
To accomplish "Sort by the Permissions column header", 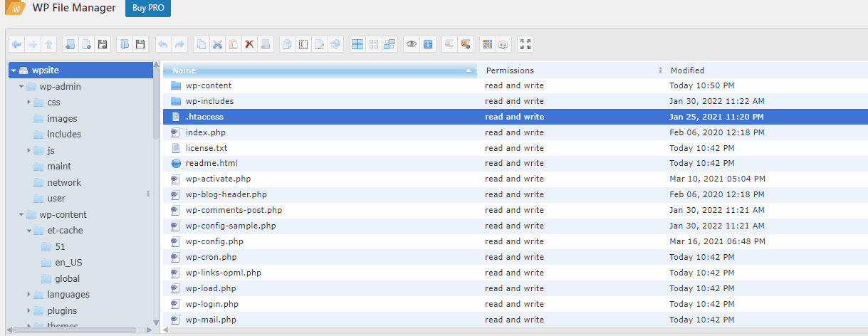I will coord(570,70).
